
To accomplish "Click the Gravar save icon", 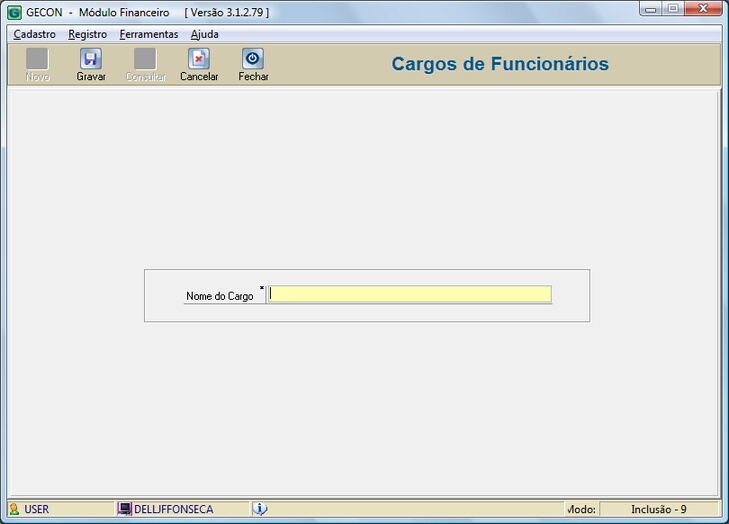I will (x=91, y=59).
